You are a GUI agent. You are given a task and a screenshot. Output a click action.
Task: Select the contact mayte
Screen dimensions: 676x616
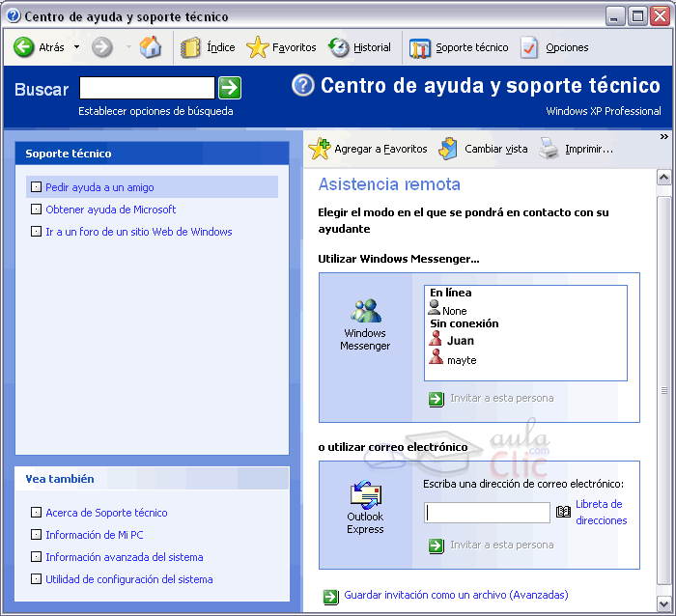(461, 360)
